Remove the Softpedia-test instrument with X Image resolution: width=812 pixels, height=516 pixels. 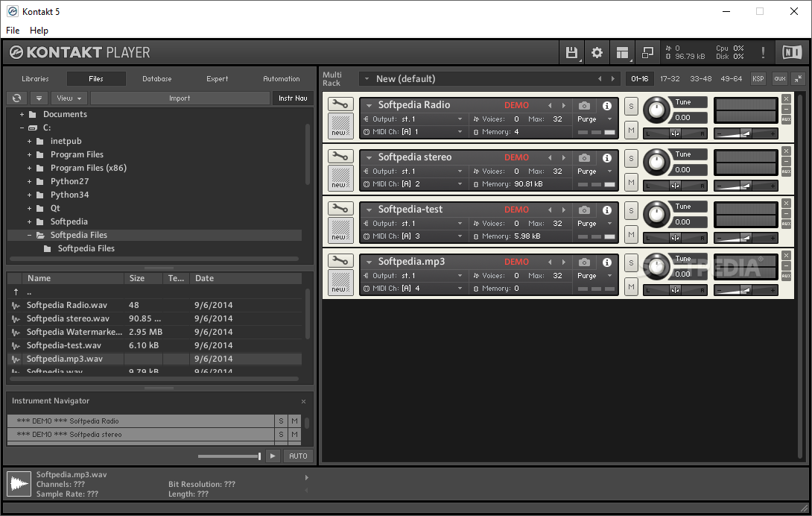coord(786,204)
